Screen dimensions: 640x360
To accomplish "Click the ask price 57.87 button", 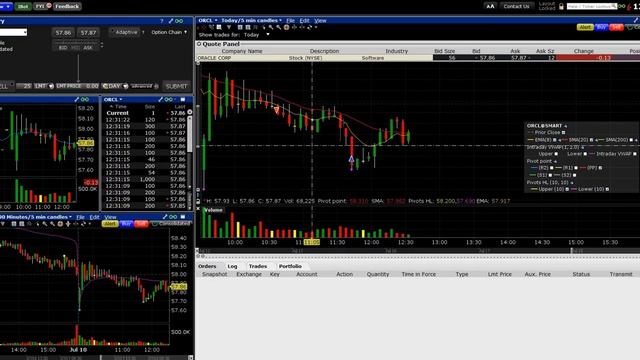I will coord(88,32).
